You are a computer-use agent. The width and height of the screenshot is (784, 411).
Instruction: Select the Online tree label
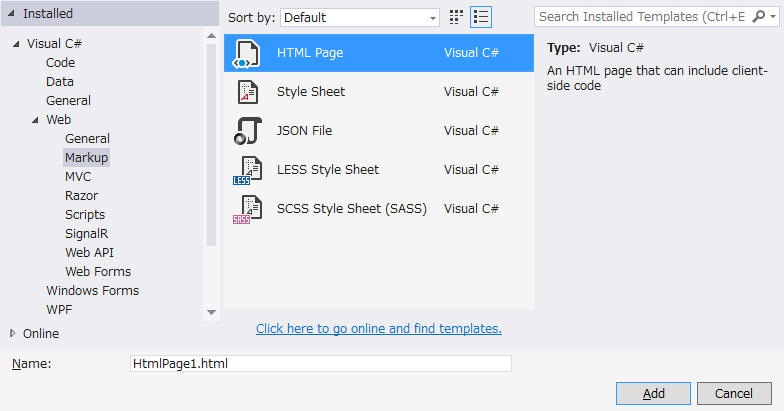(x=40, y=334)
